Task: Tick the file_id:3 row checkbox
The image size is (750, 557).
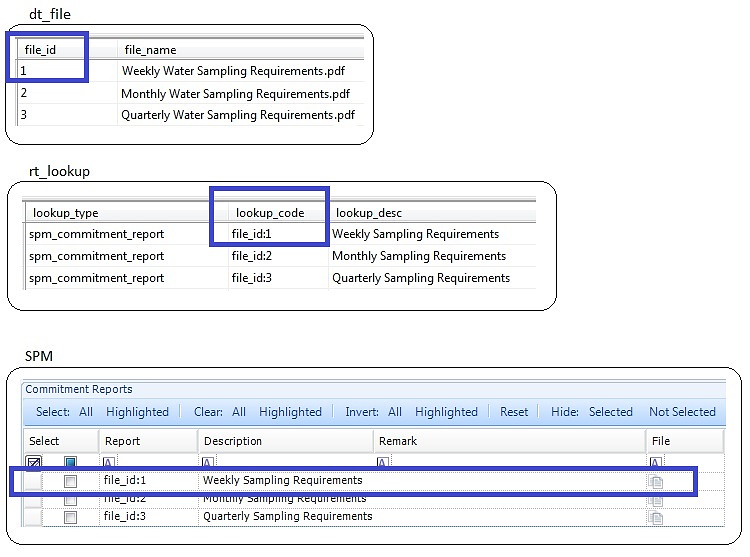Action: [70, 517]
